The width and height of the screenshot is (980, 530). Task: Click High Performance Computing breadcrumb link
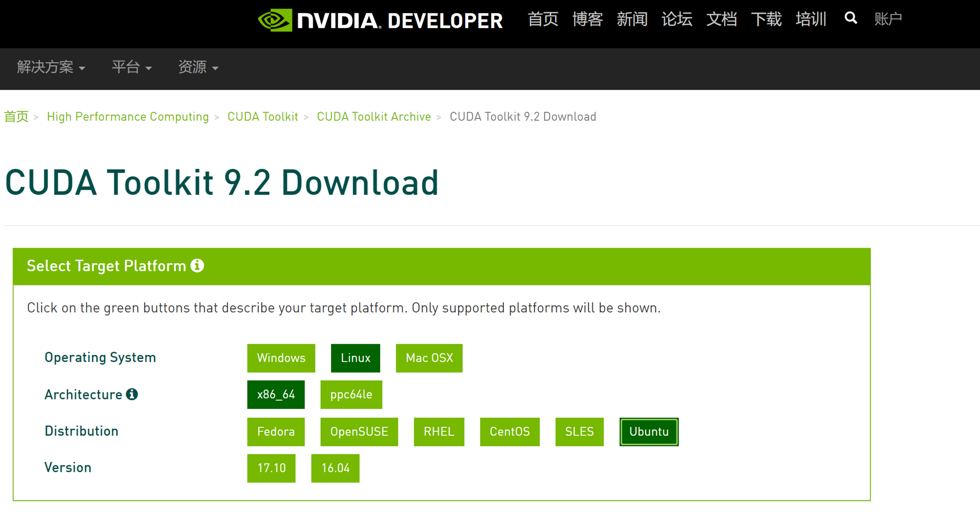coord(127,116)
